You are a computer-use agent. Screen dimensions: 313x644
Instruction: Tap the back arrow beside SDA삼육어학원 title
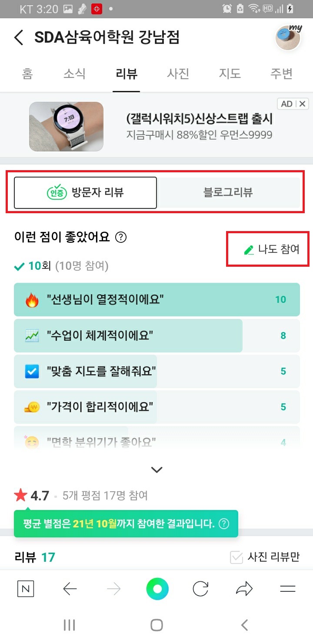tap(19, 38)
